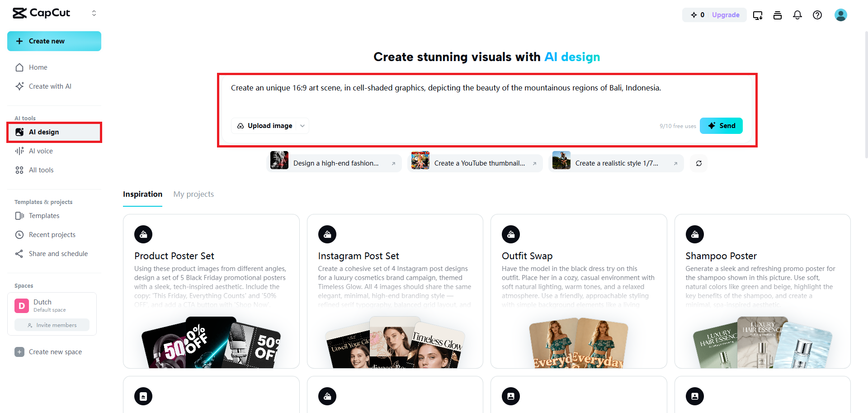
Task: Expand the workspace switcher chevrons
Action: point(94,13)
